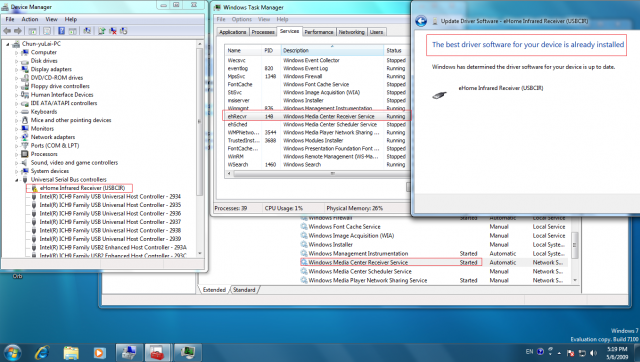Launch Internet Explorer from the taskbar

click(42, 353)
